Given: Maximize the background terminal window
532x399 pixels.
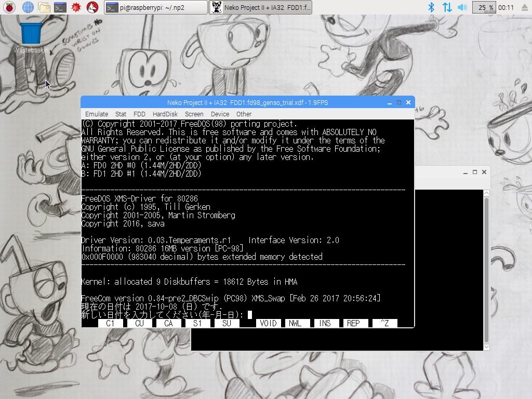Looking at the screenshot, I should (475, 172).
